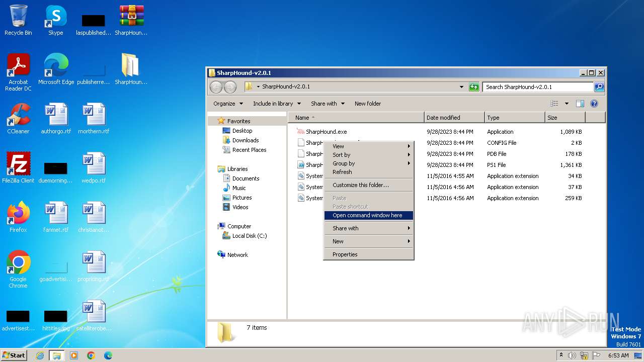Open View submenu in context menu
Viewport: 644px width, 362px height.
(x=368, y=146)
